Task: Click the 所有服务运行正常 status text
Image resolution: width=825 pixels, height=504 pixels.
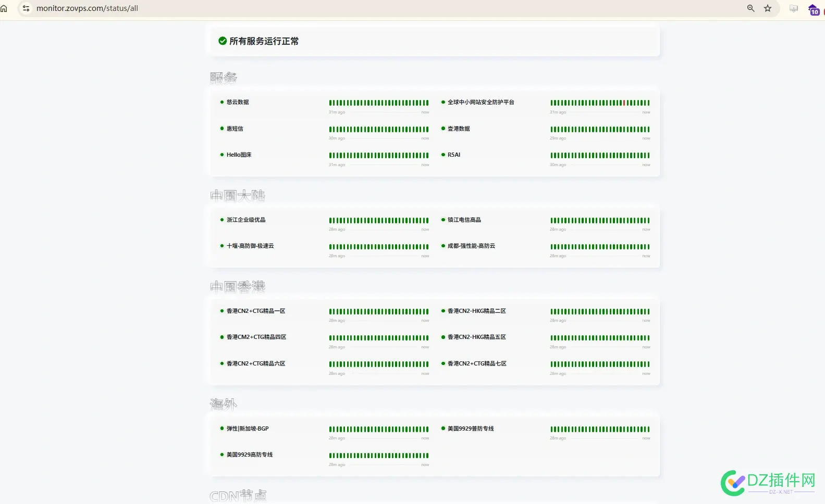Action: (264, 41)
